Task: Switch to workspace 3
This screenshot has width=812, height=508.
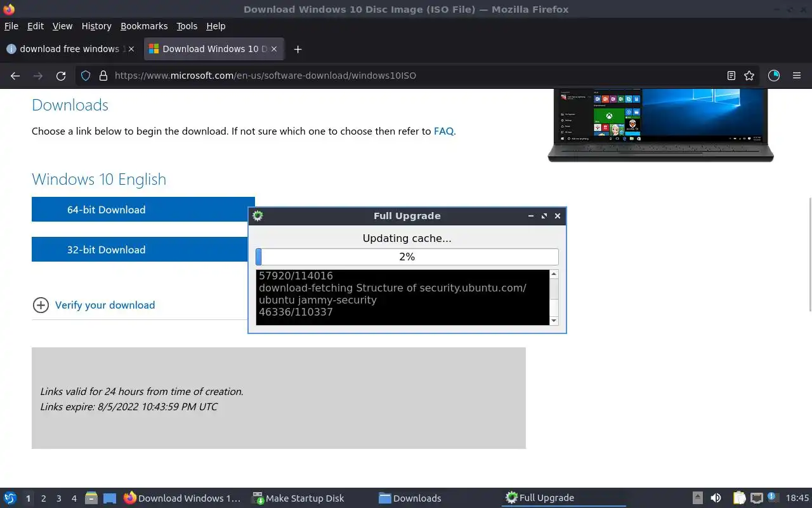Action: tap(58, 498)
